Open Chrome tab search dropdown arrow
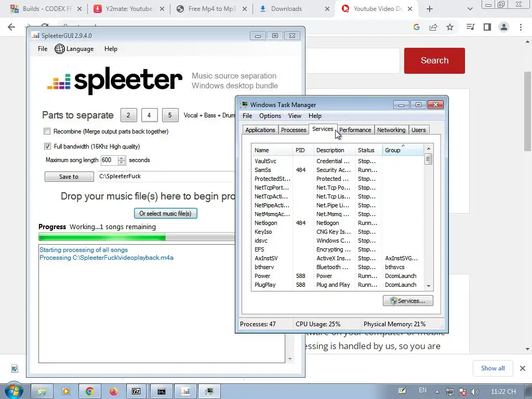Image resolution: width=532 pixels, height=399 pixels. click(x=470, y=9)
